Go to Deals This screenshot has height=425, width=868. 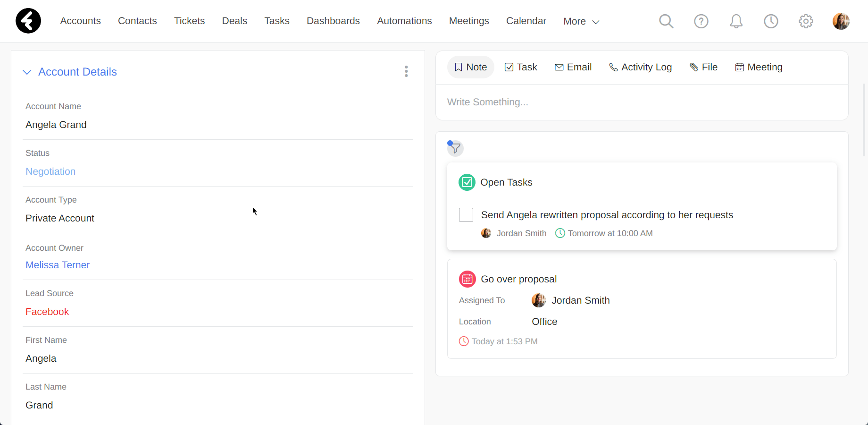coord(234,21)
